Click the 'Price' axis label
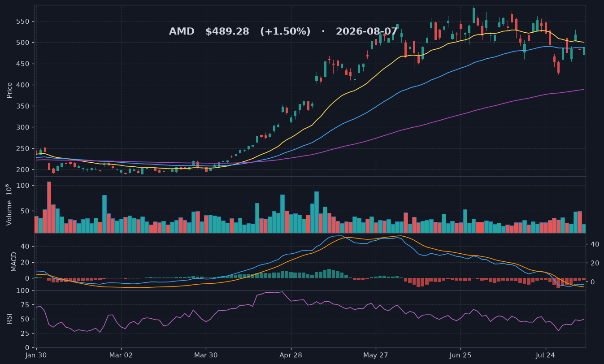Image resolution: width=604 pixels, height=364 pixels. tap(9, 91)
